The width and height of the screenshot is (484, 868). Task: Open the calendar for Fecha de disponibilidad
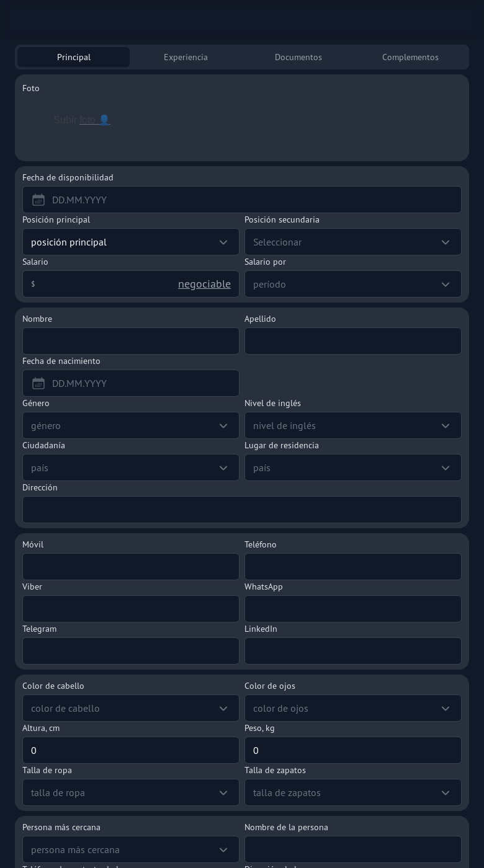38,200
